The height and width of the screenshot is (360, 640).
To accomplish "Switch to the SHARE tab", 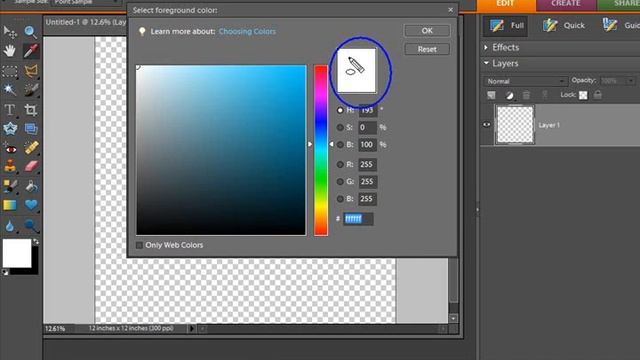I will 619,4.
